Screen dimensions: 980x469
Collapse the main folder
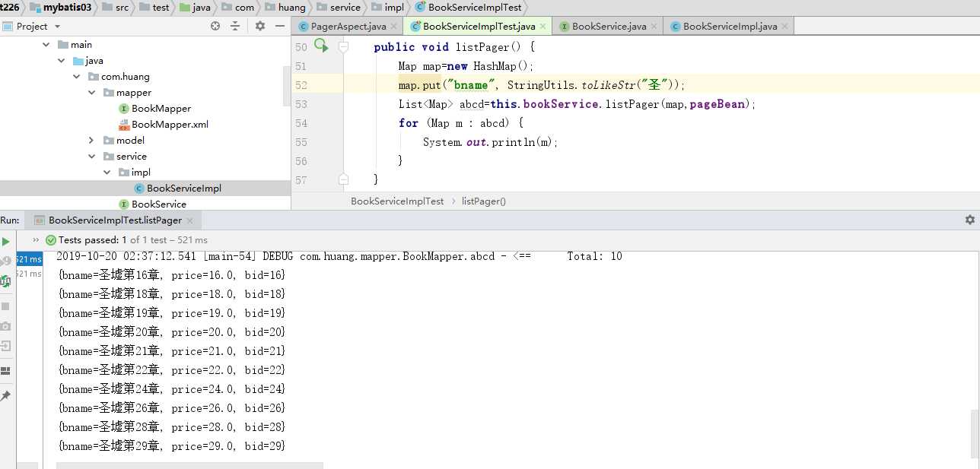[x=46, y=45]
